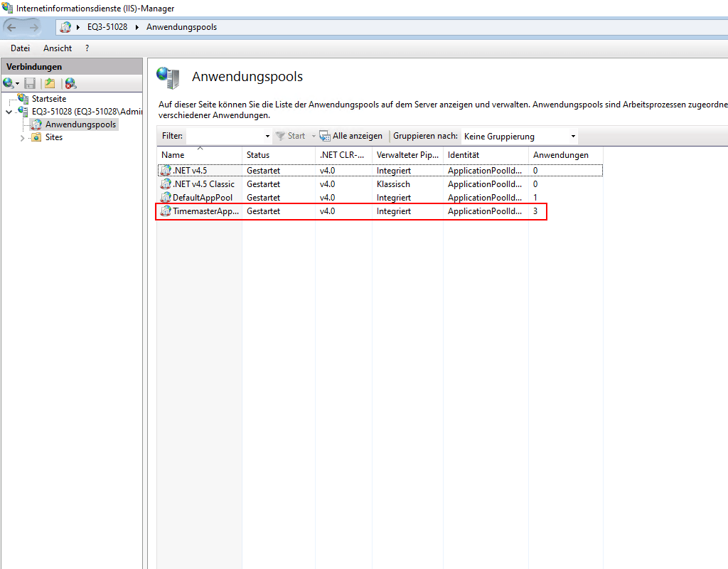Screen dimensions: 728x569
Task: Click the navigate back arrow button
Action: 12,27
